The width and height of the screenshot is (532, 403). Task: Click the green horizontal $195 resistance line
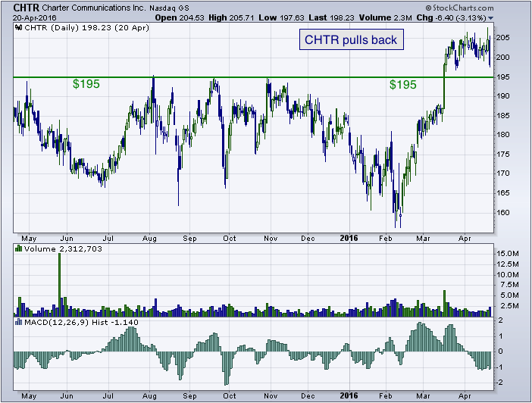pos(253,77)
